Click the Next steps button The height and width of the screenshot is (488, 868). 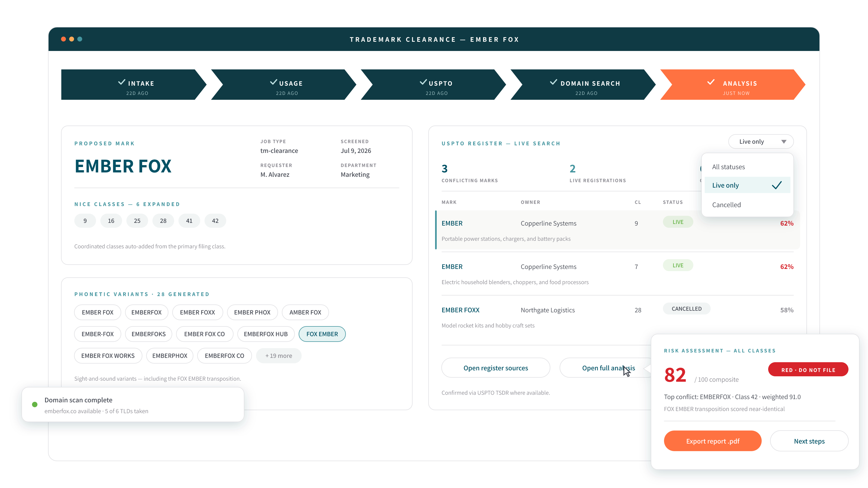pyautogui.click(x=809, y=441)
